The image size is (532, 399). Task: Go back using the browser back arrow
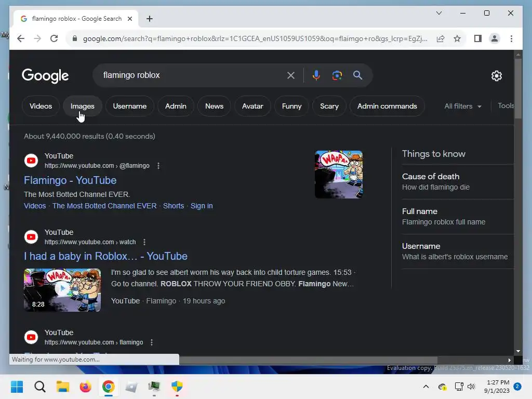(x=21, y=38)
